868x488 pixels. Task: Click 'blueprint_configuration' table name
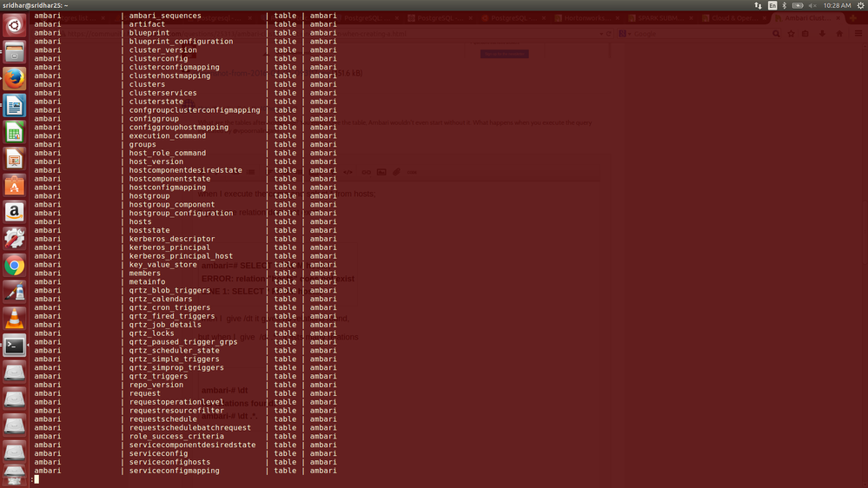coord(181,42)
